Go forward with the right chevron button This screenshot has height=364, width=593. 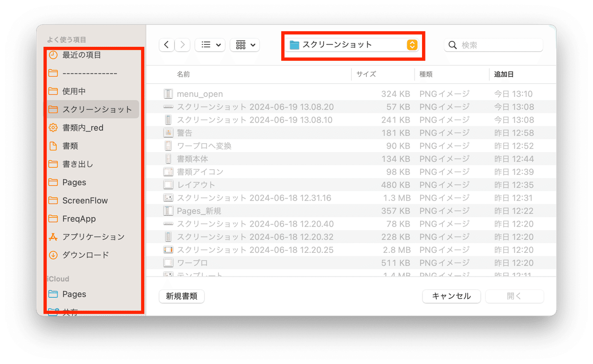tap(183, 45)
